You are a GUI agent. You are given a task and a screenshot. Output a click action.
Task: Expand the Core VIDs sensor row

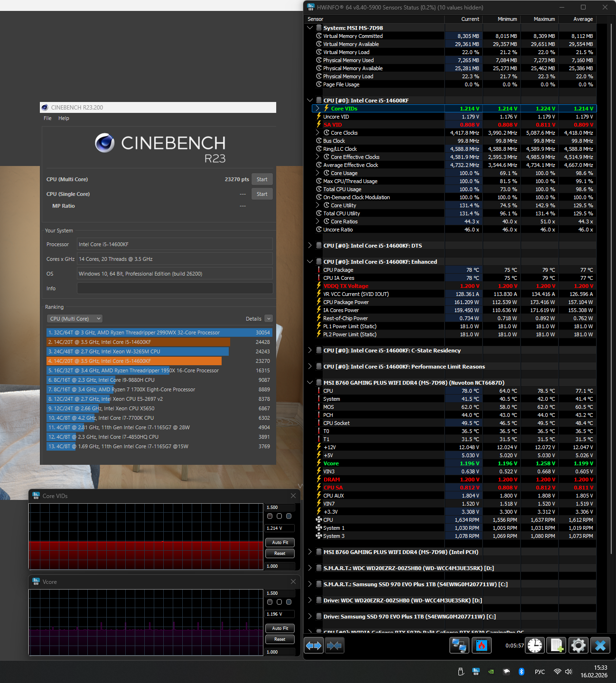318,109
